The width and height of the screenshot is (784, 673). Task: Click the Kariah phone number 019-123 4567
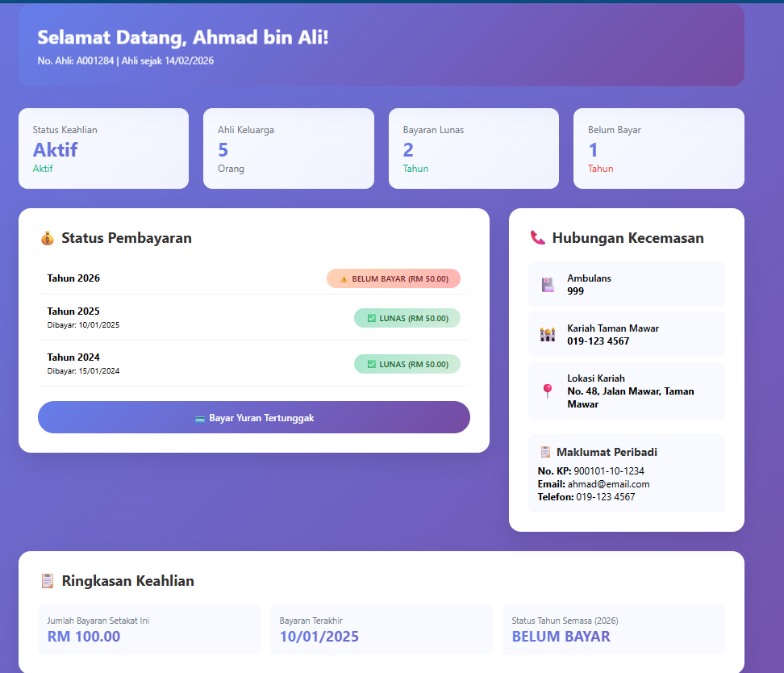click(x=598, y=341)
